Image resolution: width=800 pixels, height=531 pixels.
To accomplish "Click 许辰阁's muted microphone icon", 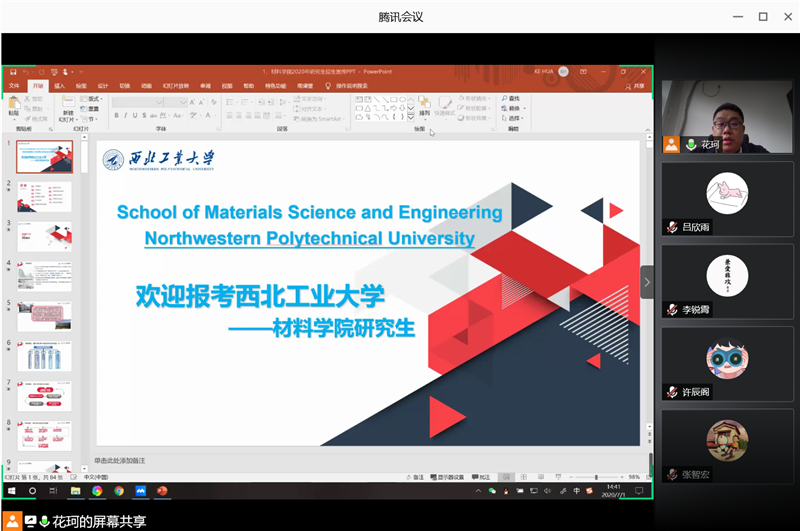I will pyautogui.click(x=672, y=392).
